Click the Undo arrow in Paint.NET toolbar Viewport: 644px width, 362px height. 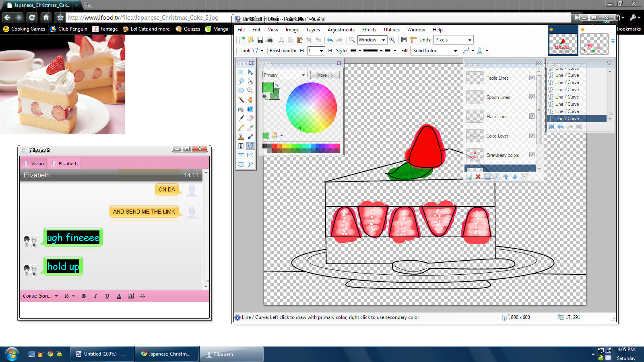(x=330, y=40)
